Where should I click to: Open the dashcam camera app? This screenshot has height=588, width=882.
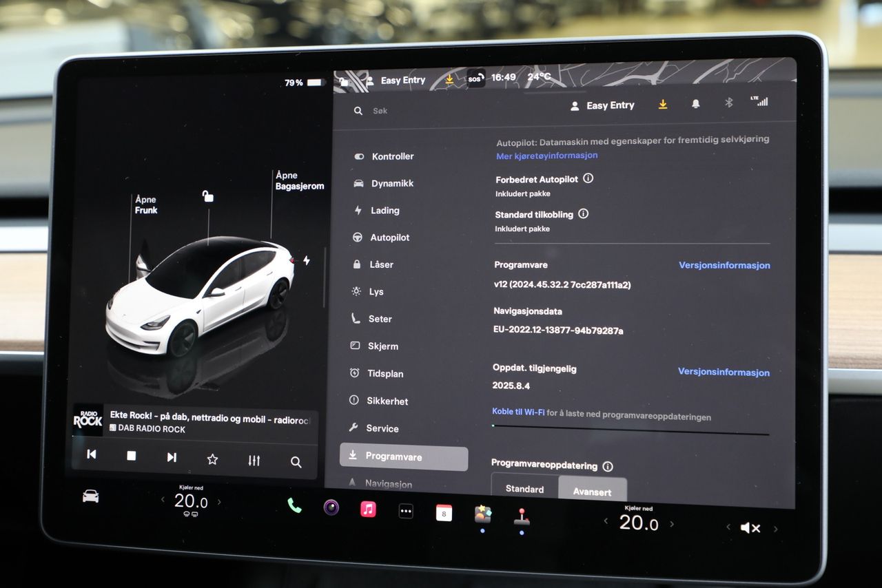[x=331, y=507]
